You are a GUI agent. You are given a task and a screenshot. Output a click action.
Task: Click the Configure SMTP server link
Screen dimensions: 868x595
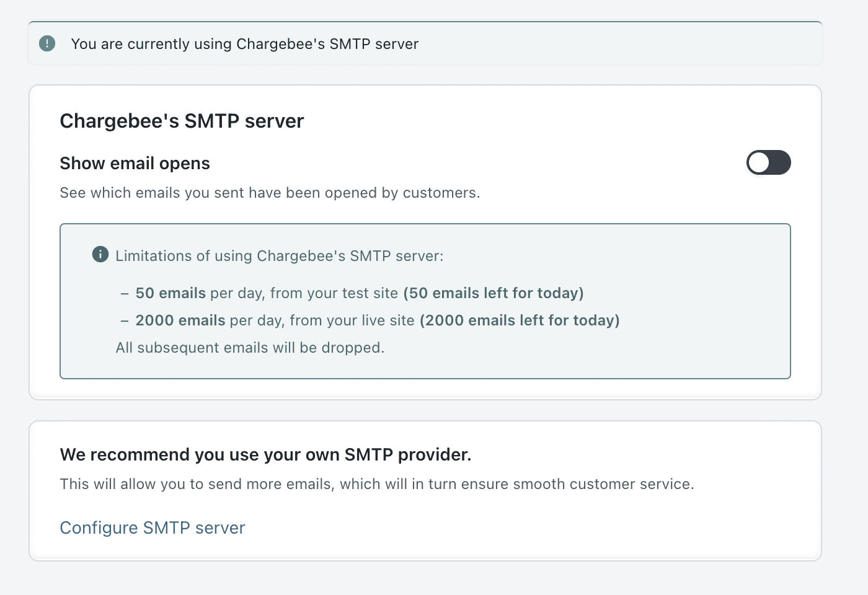pos(152,527)
